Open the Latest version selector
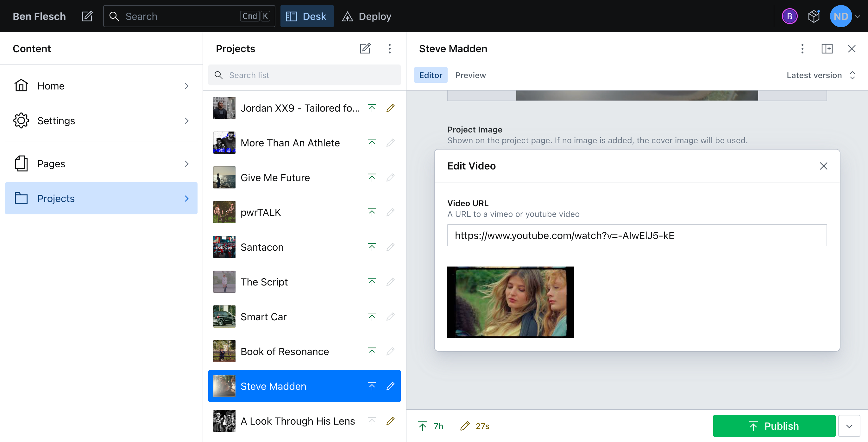Screen dimensions: 868x442 (820, 75)
